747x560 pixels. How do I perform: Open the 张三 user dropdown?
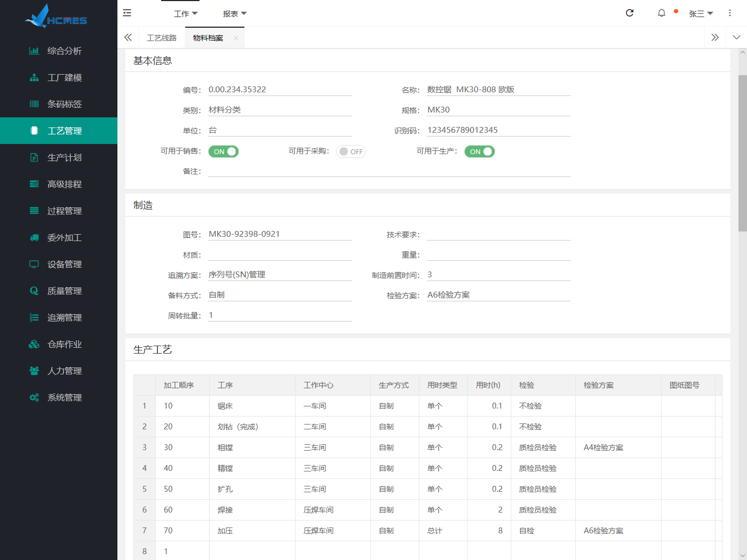(701, 13)
